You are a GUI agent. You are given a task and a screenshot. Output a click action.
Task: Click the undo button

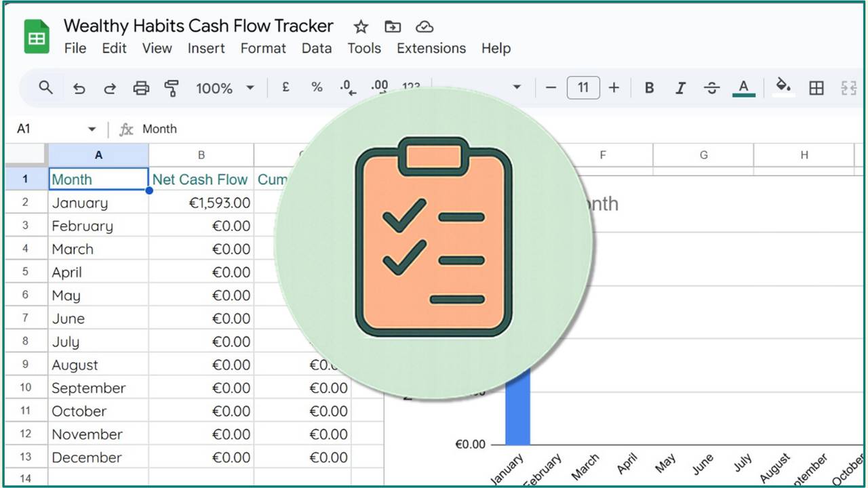pyautogui.click(x=79, y=88)
